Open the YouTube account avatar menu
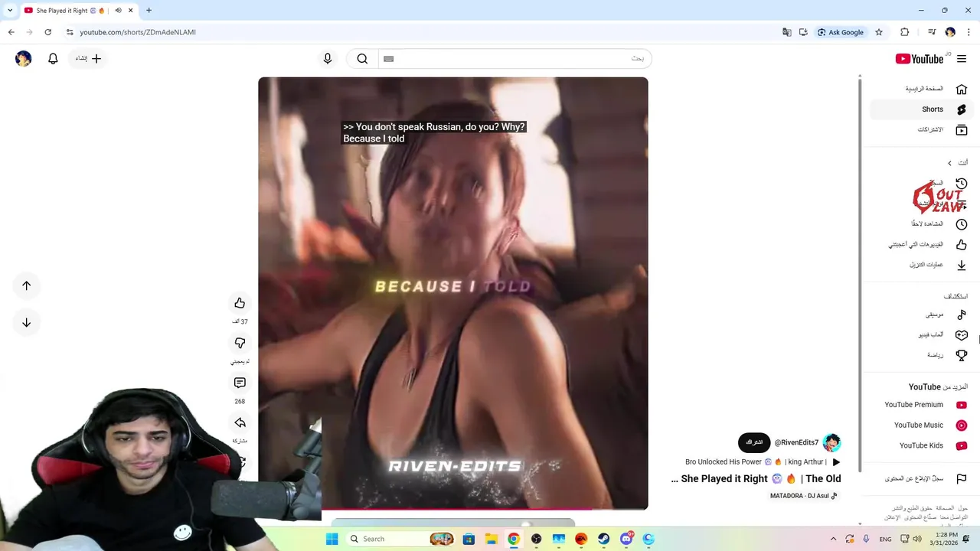This screenshot has height=551, width=980. [23, 58]
